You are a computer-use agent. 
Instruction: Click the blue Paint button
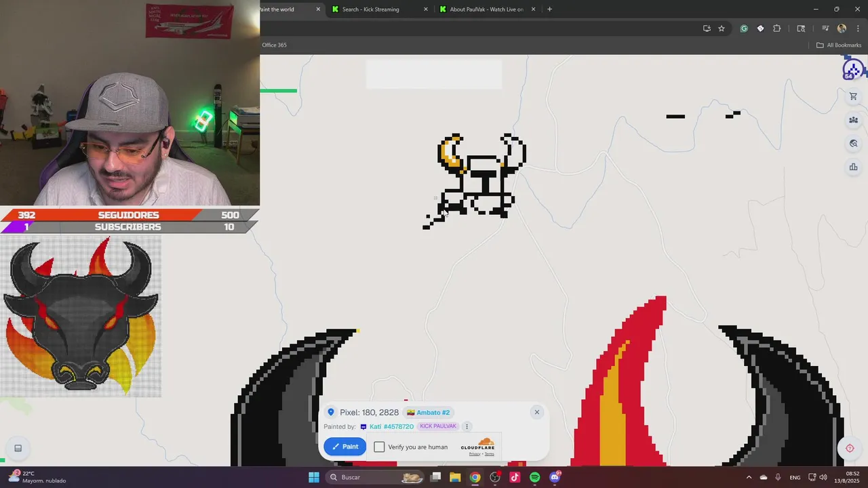point(345,447)
